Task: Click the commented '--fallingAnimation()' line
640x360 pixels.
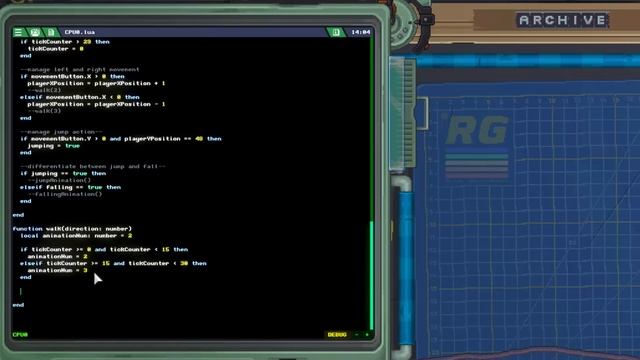Action: click(x=65, y=194)
